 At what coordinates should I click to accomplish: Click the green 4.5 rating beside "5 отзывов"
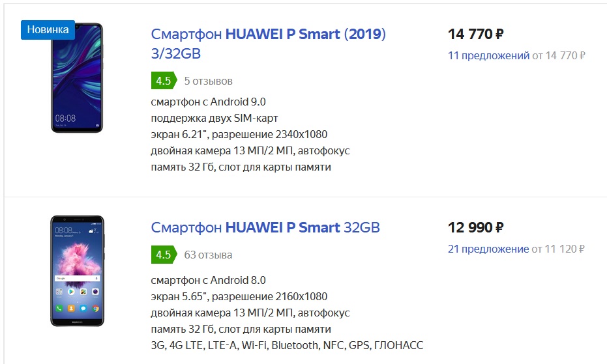pyautogui.click(x=163, y=81)
